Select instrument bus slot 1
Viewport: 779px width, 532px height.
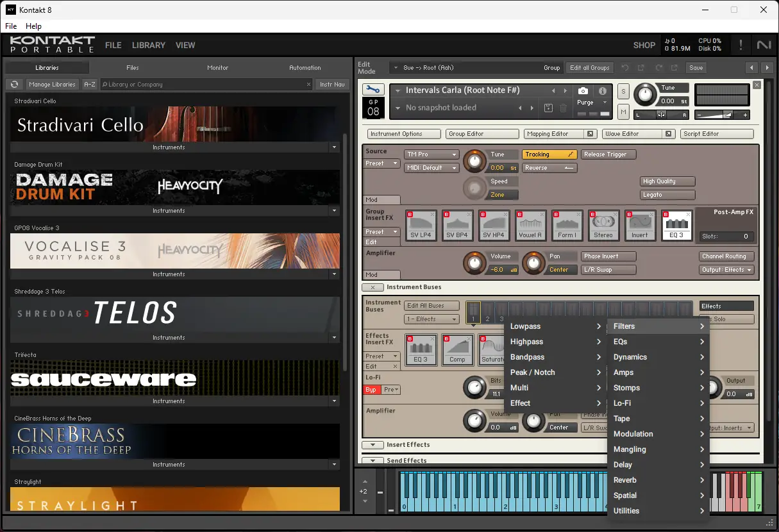473,313
